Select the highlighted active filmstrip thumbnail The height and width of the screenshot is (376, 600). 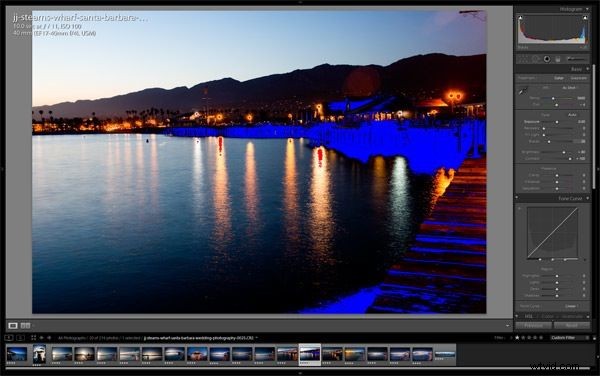[x=310, y=354]
